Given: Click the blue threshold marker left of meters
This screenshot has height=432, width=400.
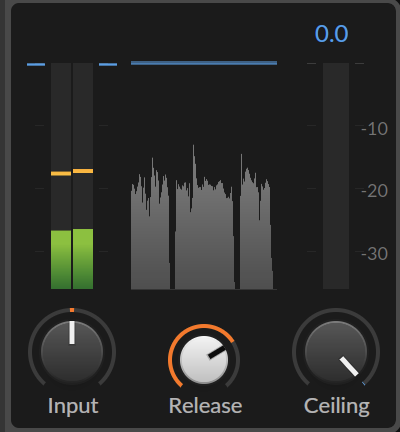Looking at the screenshot, I should [36, 64].
